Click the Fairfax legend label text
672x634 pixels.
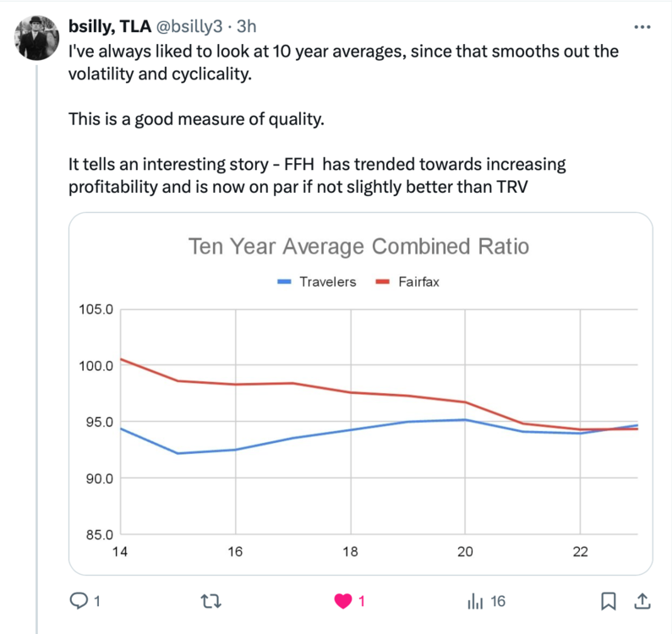click(418, 281)
